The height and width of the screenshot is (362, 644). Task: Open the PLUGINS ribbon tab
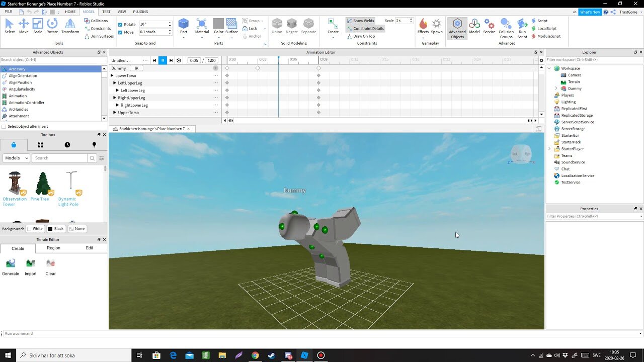[x=140, y=12]
